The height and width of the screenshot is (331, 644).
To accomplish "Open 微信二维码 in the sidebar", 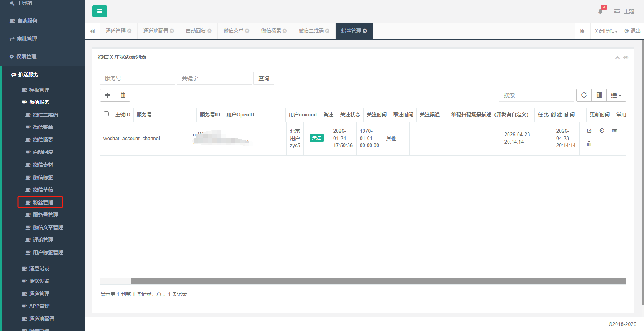I will click(42, 115).
